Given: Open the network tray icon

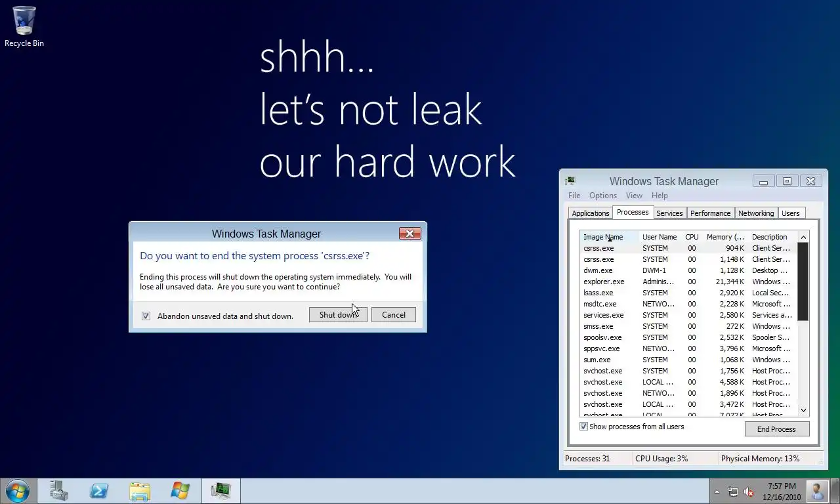Looking at the screenshot, I should pyautogui.click(x=732, y=492).
